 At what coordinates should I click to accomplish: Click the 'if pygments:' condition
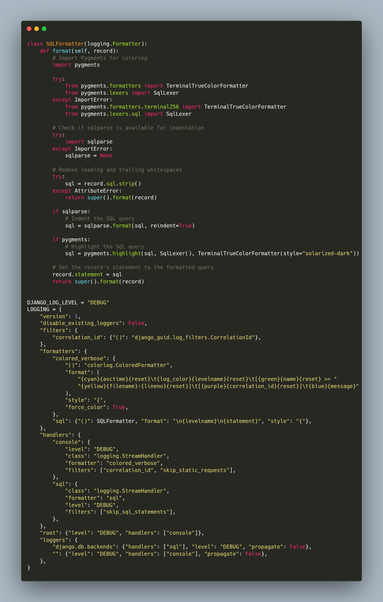pyautogui.click(x=71, y=240)
